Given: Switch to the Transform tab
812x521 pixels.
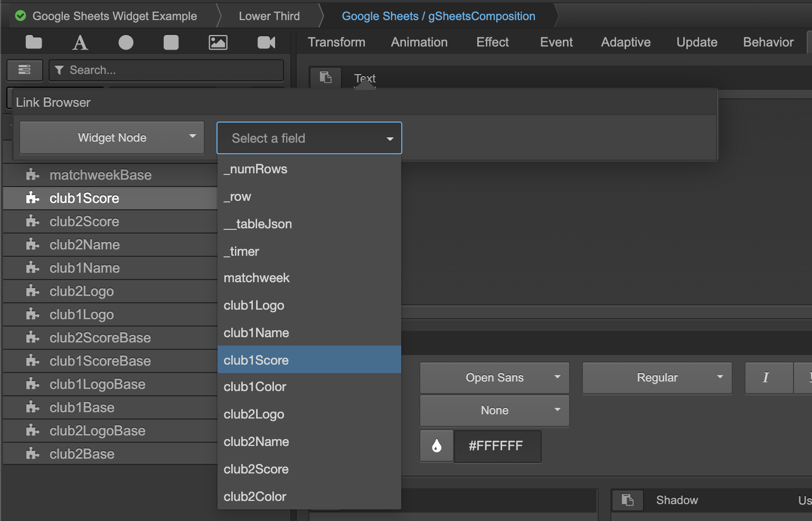Looking at the screenshot, I should pyautogui.click(x=336, y=42).
